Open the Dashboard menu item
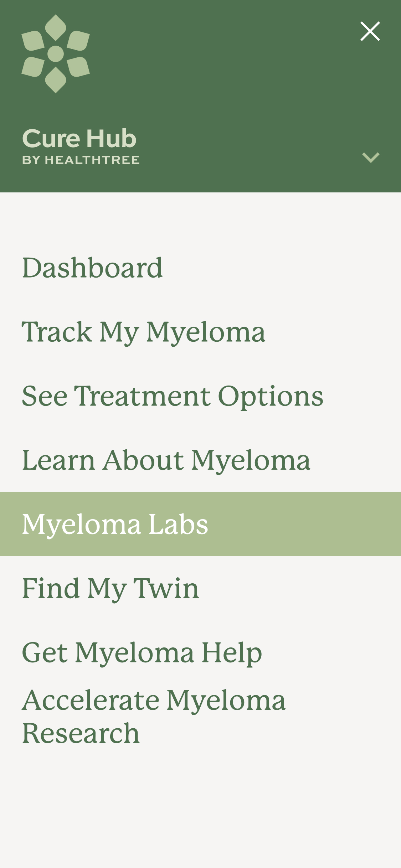401x868 pixels. point(92,268)
